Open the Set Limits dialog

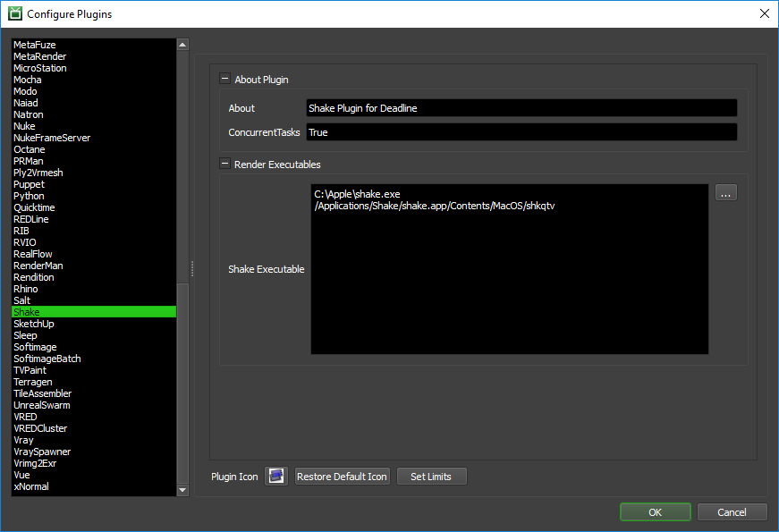click(x=431, y=476)
